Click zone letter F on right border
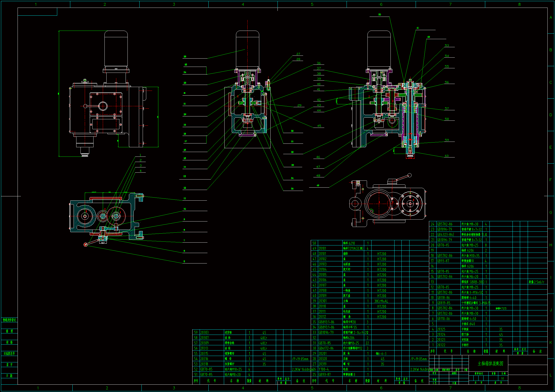The height and width of the screenshot is (392, 555). [x=551, y=180]
